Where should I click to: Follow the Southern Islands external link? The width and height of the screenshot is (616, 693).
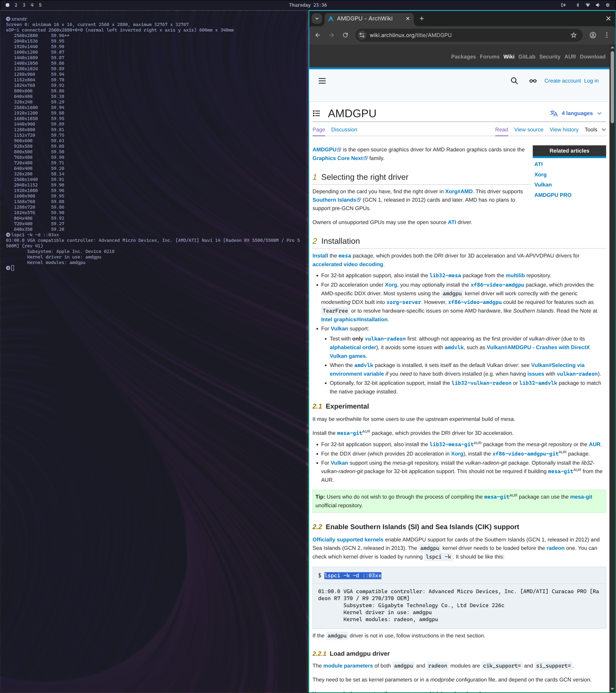pyautogui.click(x=336, y=200)
